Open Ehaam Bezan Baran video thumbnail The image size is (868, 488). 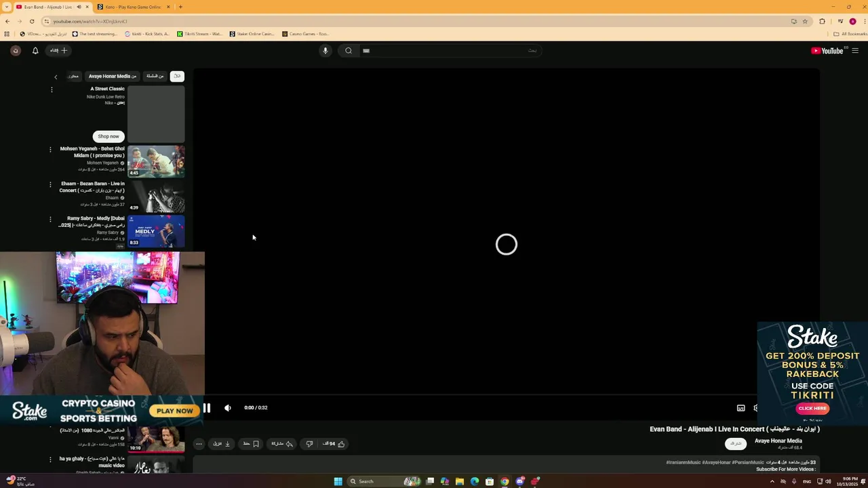coord(156,197)
